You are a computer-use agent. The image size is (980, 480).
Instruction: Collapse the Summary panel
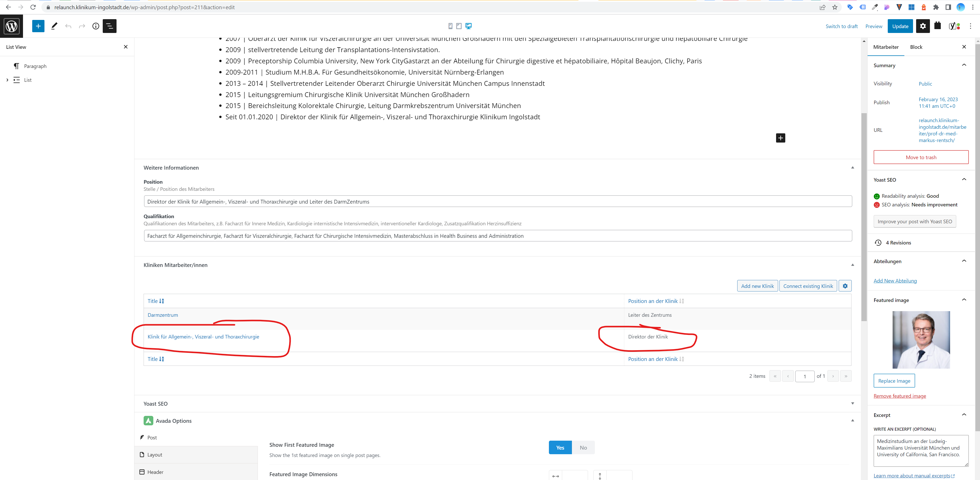pos(964,65)
